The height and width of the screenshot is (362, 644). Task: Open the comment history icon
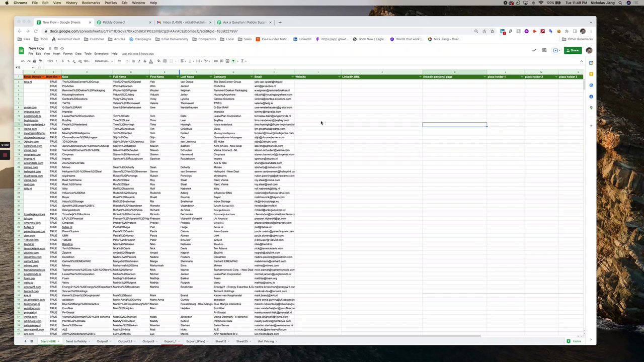(x=545, y=50)
